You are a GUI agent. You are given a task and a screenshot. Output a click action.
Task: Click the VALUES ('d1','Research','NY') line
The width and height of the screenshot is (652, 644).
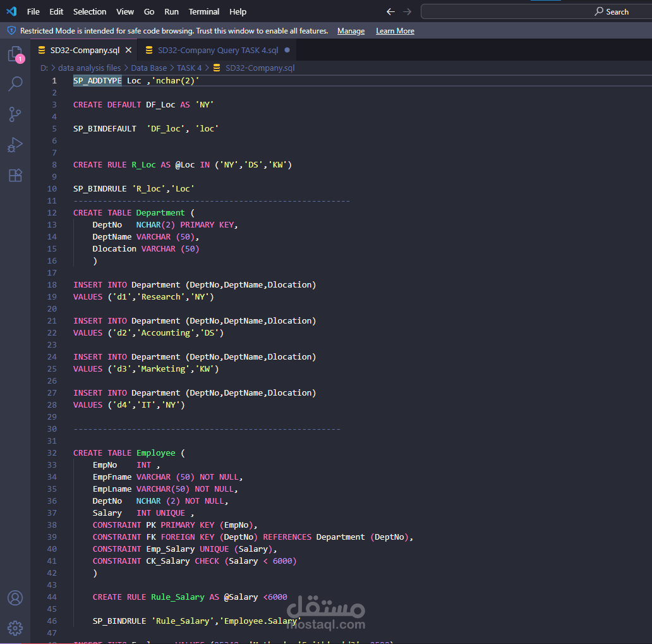[x=143, y=296]
